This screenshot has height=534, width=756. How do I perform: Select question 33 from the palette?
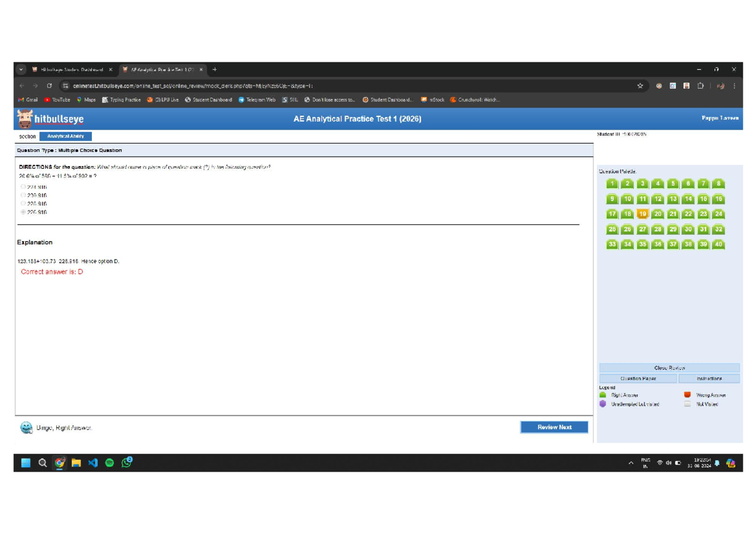pos(612,244)
